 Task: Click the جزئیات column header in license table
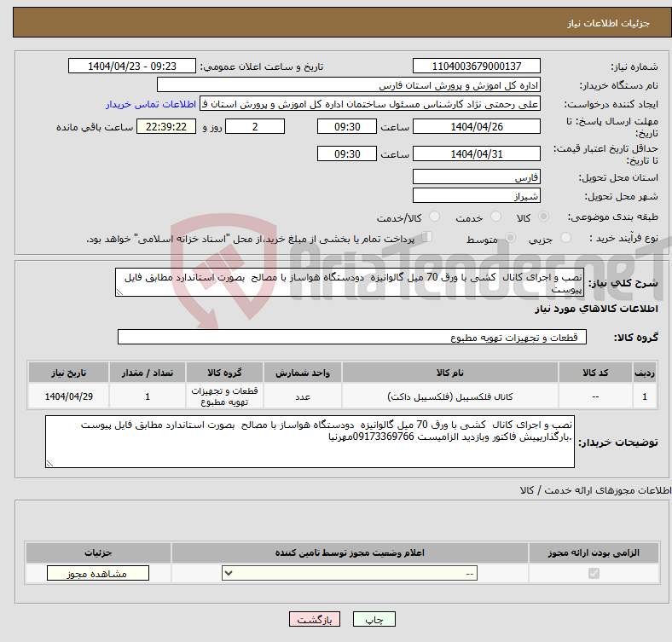click(x=98, y=552)
